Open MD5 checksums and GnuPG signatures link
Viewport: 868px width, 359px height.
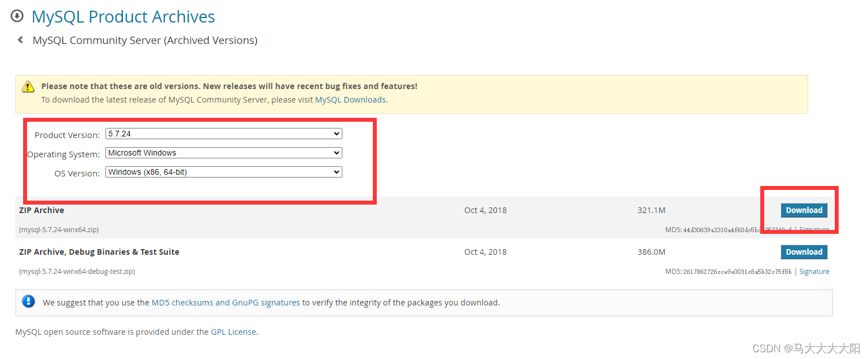(x=226, y=303)
